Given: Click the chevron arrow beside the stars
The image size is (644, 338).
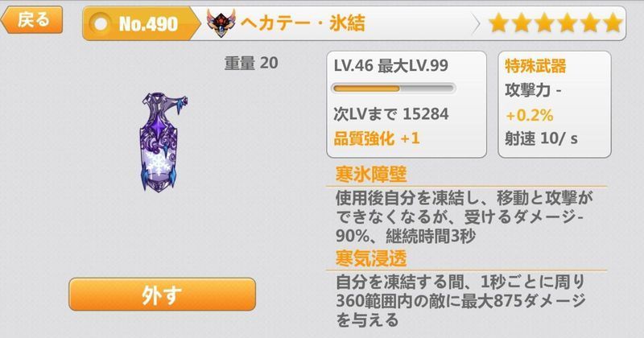Looking at the screenshot, I should [x=476, y=24].
